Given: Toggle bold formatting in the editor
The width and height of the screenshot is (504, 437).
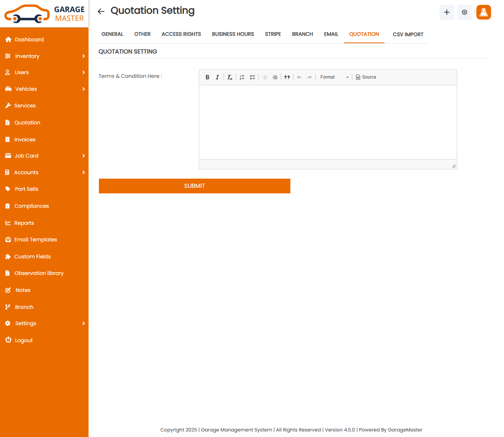Looking at the screenshot, I should tap(207, 77).
